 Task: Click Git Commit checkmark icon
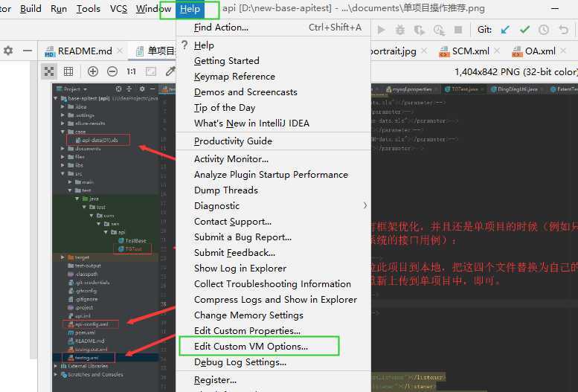click(x=524, y=30)
